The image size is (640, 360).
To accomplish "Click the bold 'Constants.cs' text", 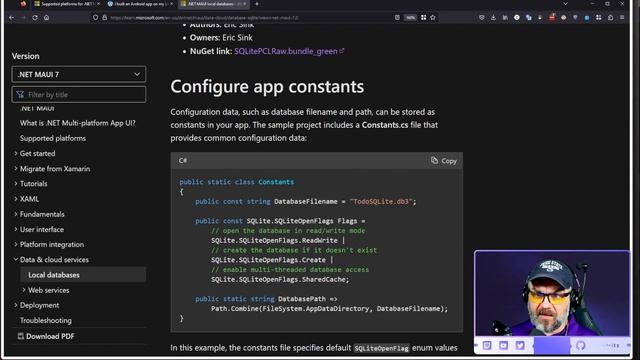I will pyautogui.click(x=385, y=125).
